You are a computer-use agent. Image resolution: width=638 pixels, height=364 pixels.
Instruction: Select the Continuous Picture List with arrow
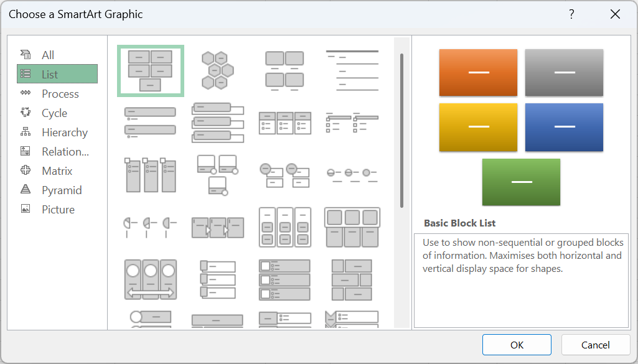click(x=151, y=279)
